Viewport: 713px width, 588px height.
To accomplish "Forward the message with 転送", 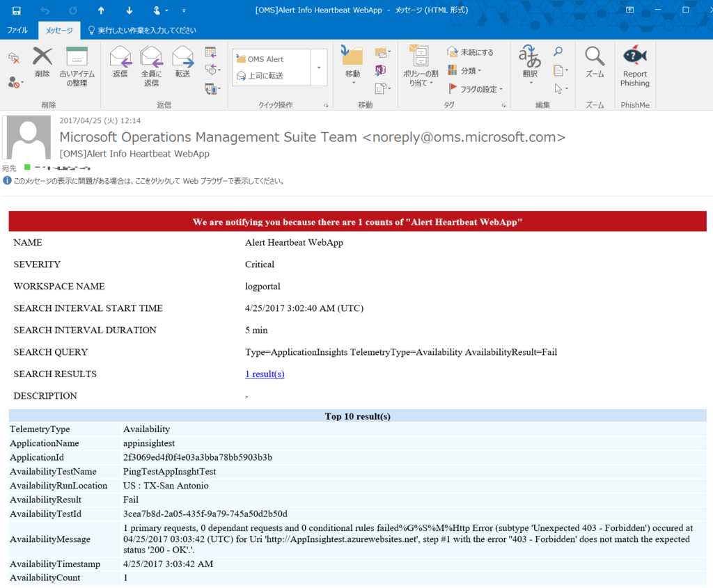I will (x=183, y=62).
